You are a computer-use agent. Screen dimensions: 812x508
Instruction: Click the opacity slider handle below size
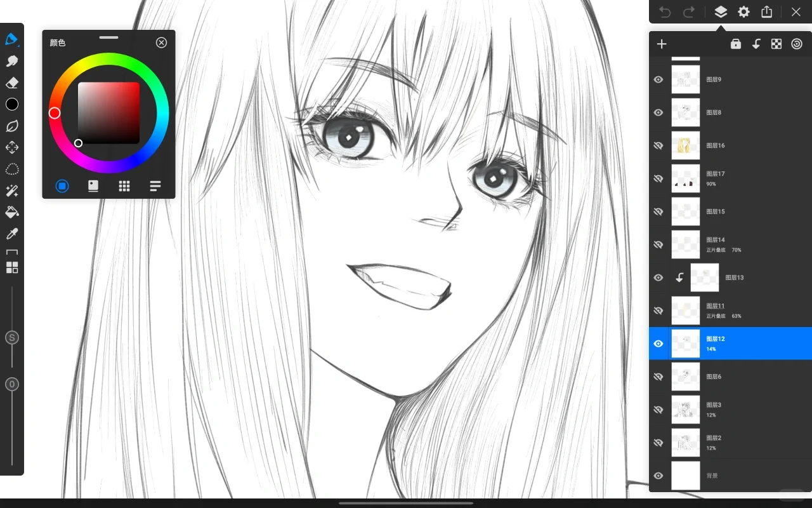click(11, 384)
